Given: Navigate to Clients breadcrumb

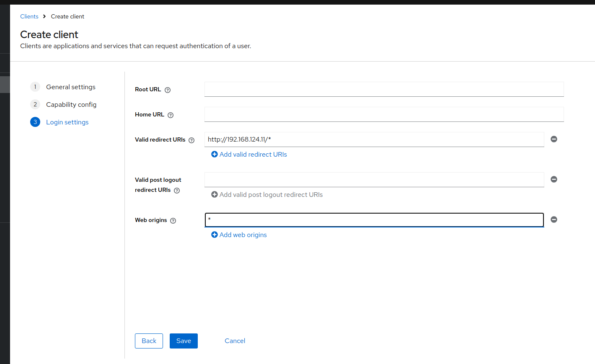Looking at the screenshot, I should click(x=29, y=17).
